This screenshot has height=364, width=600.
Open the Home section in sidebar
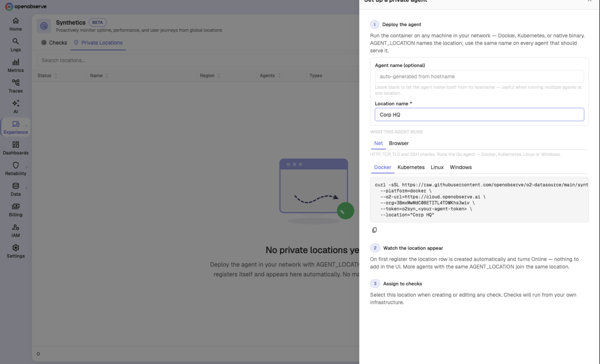pyautogui.click(x=16, y=25)
